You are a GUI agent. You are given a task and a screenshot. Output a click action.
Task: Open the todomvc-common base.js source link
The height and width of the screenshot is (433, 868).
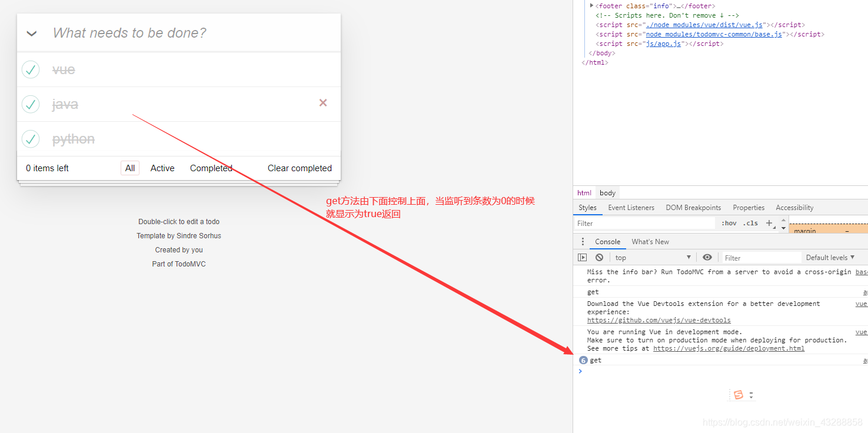pyautogui.click(x=714, y=34)
